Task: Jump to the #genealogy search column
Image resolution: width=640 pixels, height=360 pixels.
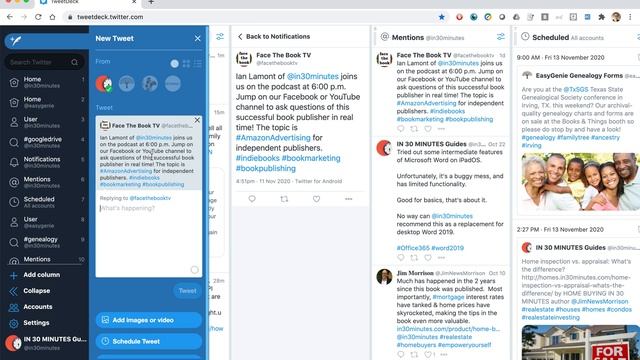Action: click(44, 242)
